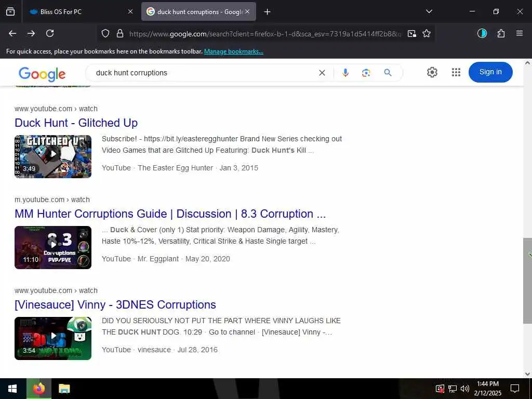Reload the current page
532x399 pixels.
(x=50, y=33)
